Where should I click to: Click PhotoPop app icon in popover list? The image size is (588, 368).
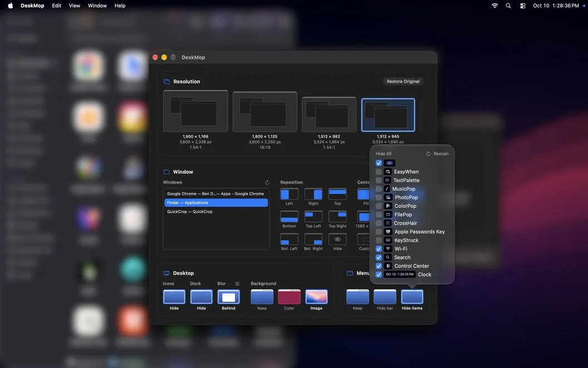point(388,197)
